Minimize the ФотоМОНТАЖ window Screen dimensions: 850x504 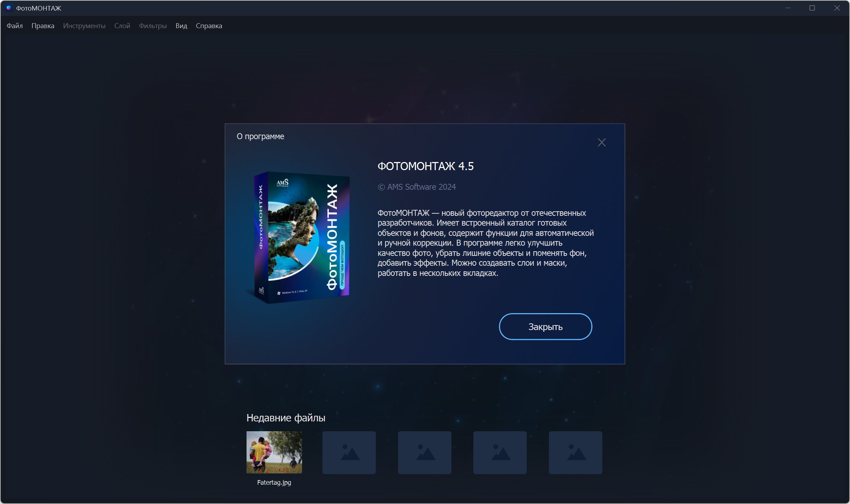(788, 8)
